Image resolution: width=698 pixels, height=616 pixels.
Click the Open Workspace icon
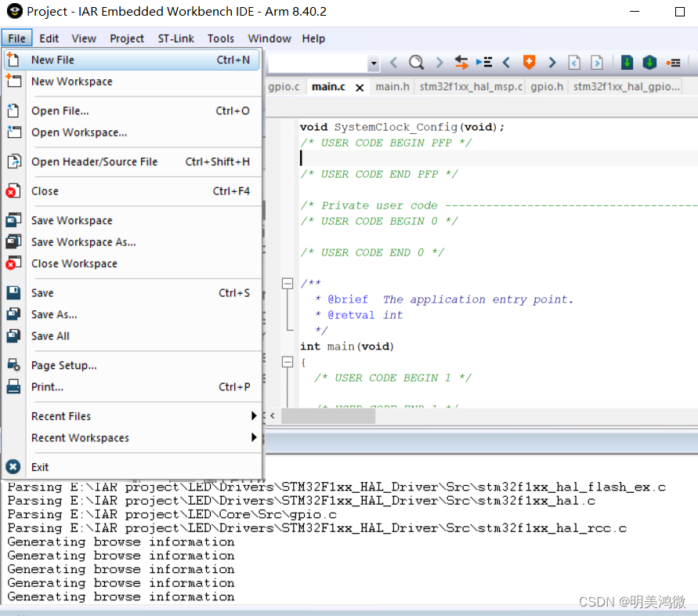13,132
